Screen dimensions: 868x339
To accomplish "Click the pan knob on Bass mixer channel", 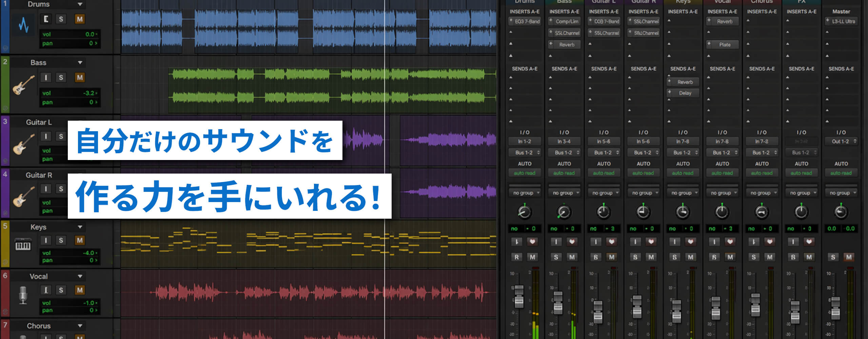I will point(564,212).
